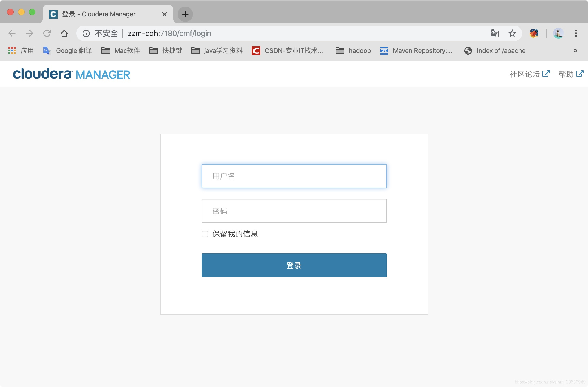This screenshot has height=387, width=588.
Task: Open Chrome three-dot menu
Action: point(576,33)
